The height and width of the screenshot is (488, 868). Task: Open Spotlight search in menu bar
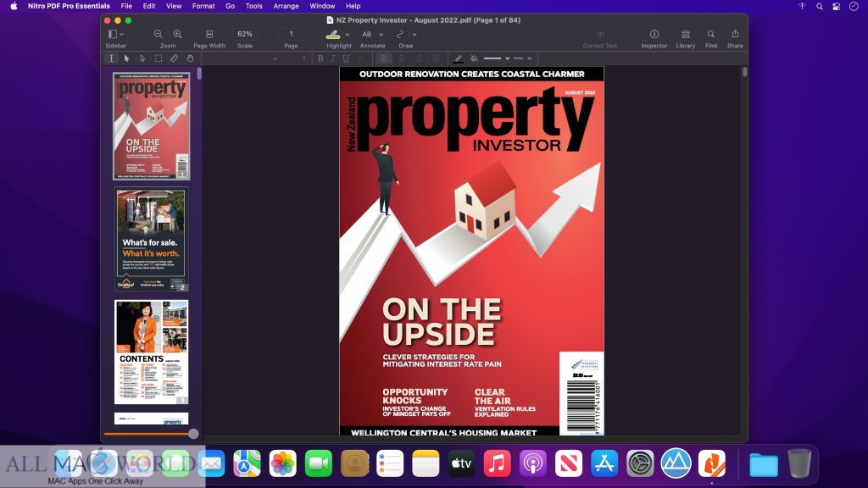[820, 6]
